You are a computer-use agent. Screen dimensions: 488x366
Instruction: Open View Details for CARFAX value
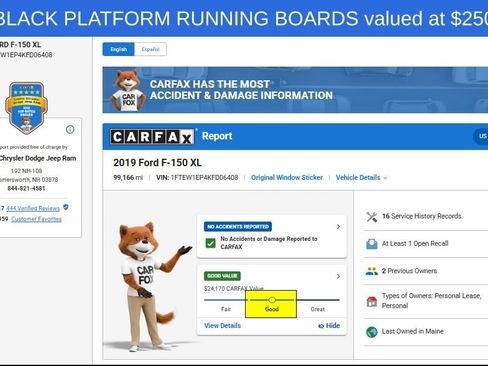pos(222,326)
